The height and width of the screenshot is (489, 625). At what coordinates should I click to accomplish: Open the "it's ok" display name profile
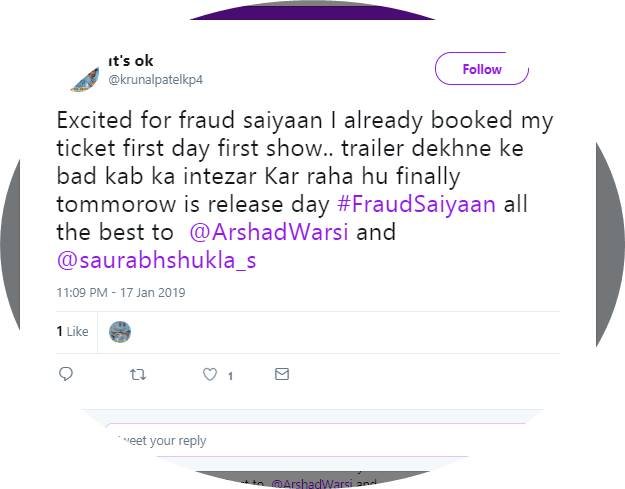[x=131, y=61]
